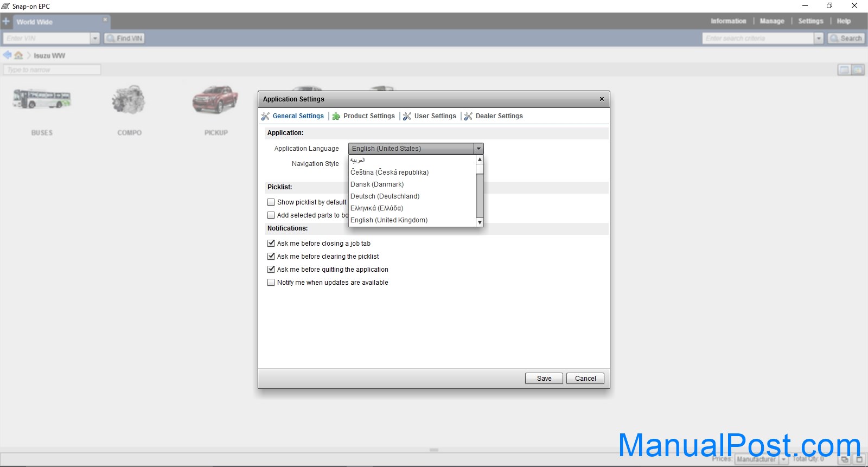Click the Product Settings puzzle icon
The height and width of the screenshot is (467, 868).
tap(336, 116)
